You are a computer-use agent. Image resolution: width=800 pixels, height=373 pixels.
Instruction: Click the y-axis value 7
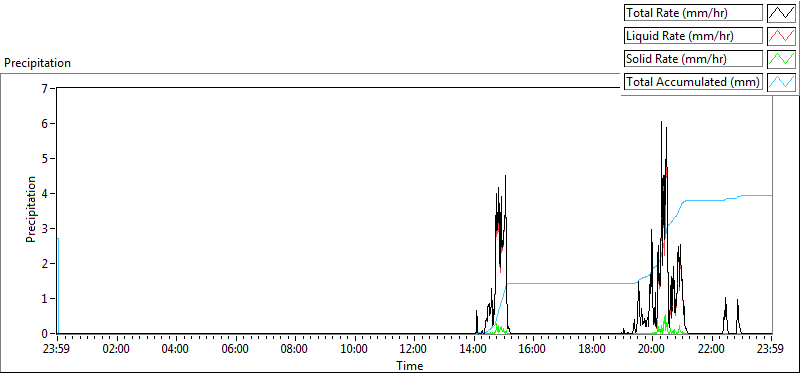click(44, 88)
